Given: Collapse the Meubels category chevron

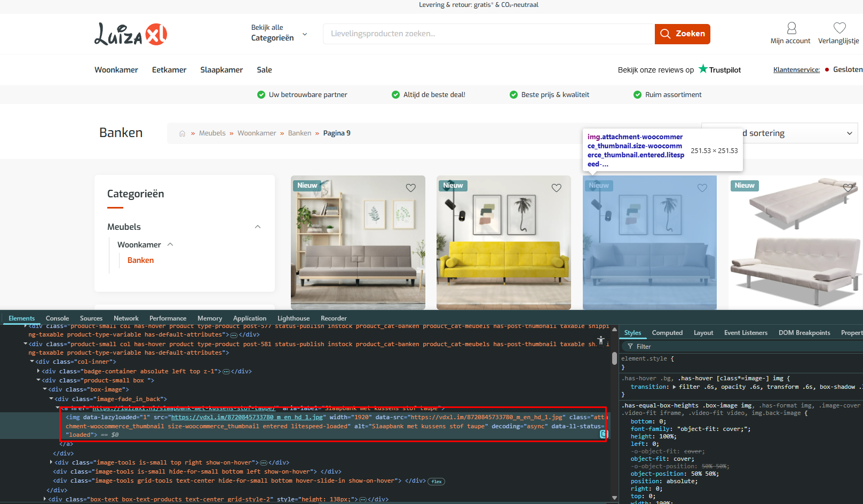Looking at the screenshot, I should tap(258, 227).
